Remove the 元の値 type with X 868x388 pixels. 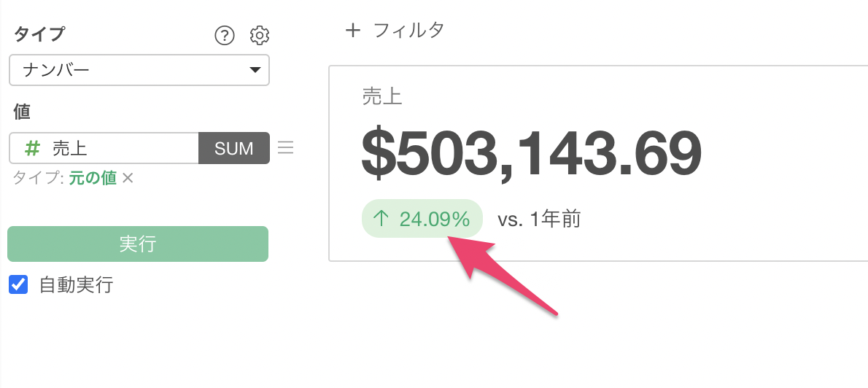point(128,179)
